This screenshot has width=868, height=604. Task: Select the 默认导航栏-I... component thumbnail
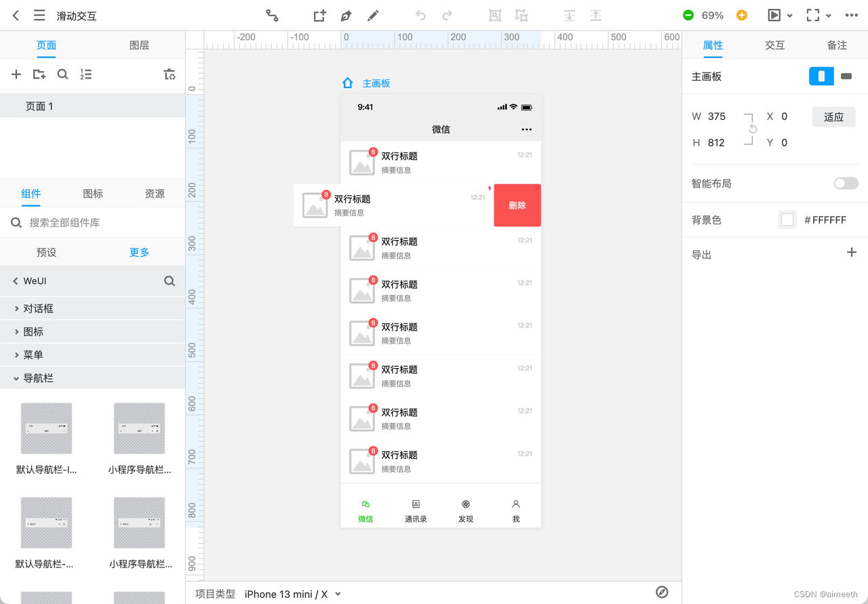coord(46,428)
